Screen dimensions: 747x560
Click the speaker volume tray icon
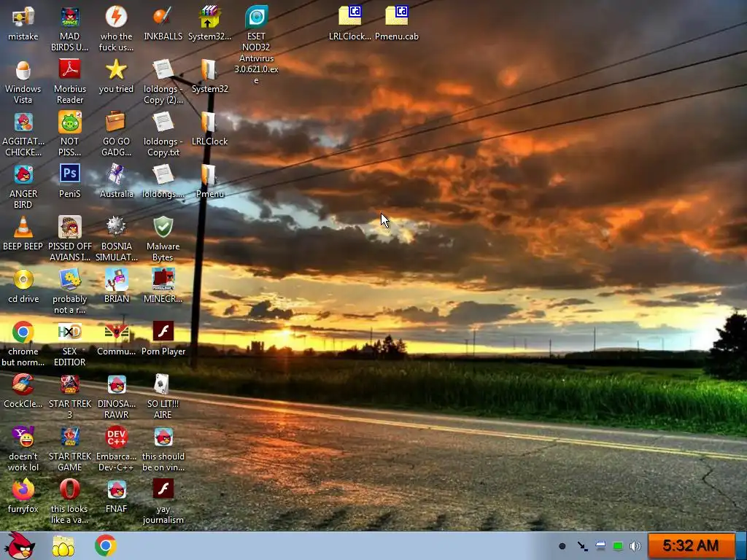tap(635, 546)
